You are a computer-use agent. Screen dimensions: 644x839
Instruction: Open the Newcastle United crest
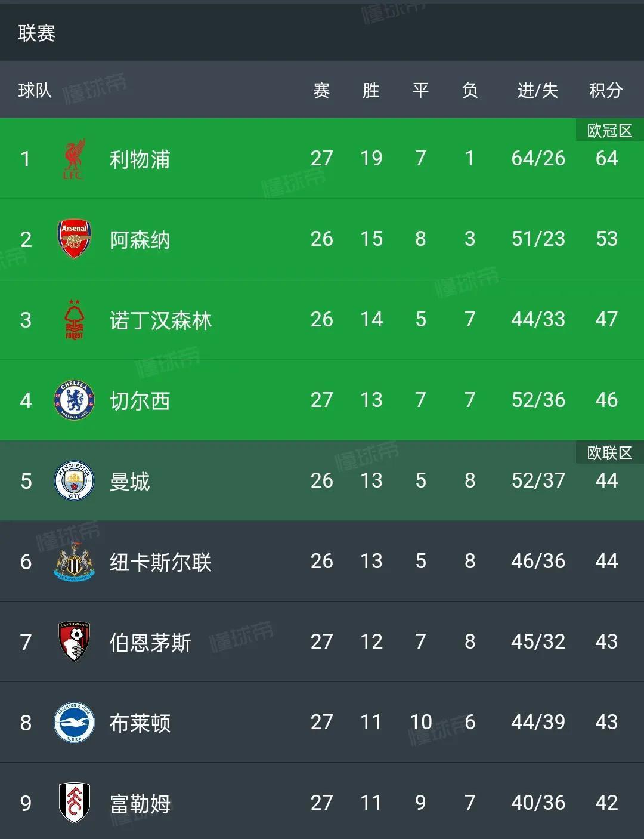(x=74, y=562)
